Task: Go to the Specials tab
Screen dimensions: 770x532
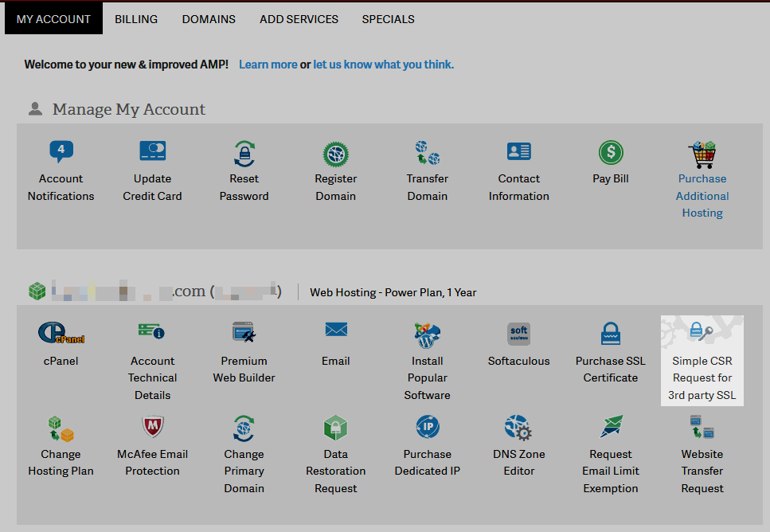Action: pos(388,19)
